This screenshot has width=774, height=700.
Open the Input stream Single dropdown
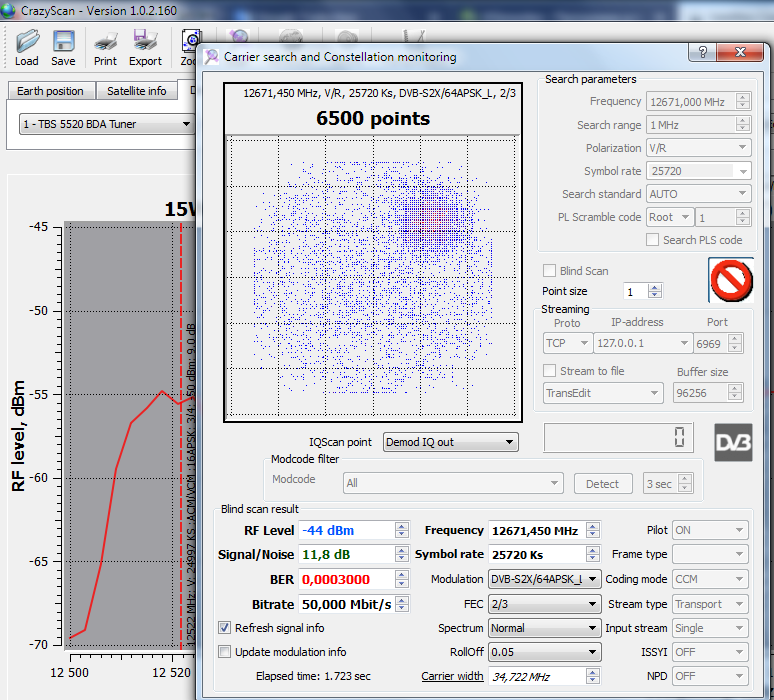(x=710, y=627)
